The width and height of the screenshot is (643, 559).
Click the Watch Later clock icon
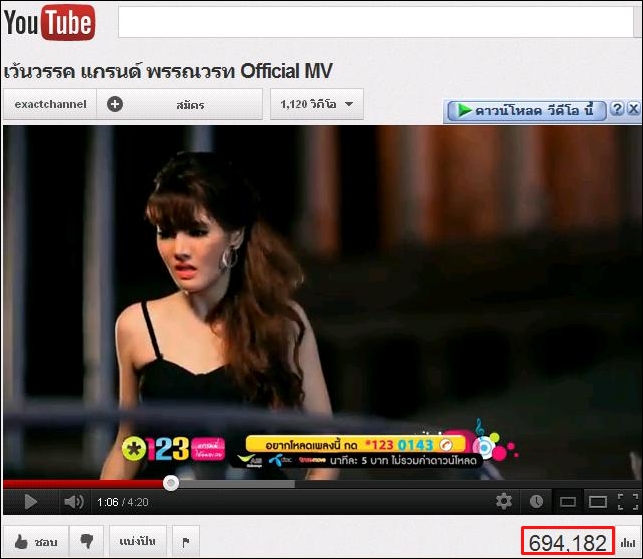click(x=536, y=501)
